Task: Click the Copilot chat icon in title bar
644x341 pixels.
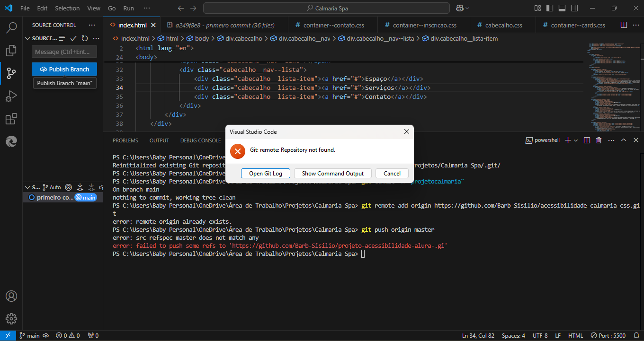Action: click(x=459, y=8)
